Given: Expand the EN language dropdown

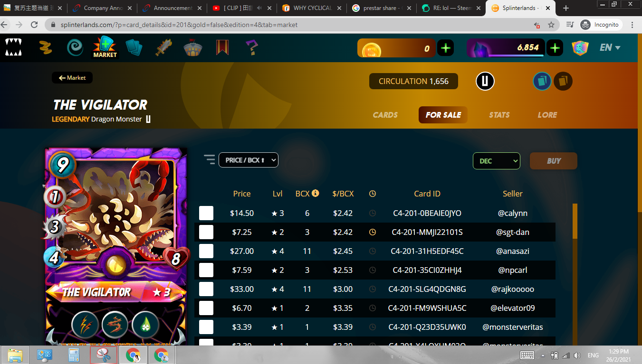Looking at the screenshot, I should pyautogui.click(x=610, y=47).
